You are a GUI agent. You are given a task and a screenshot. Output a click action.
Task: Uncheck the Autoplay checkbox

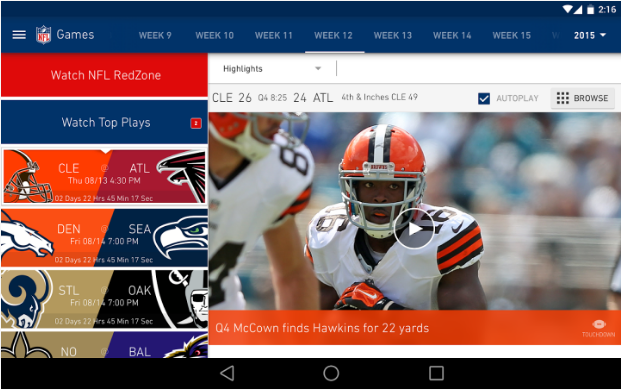click(x=484, y=98)
